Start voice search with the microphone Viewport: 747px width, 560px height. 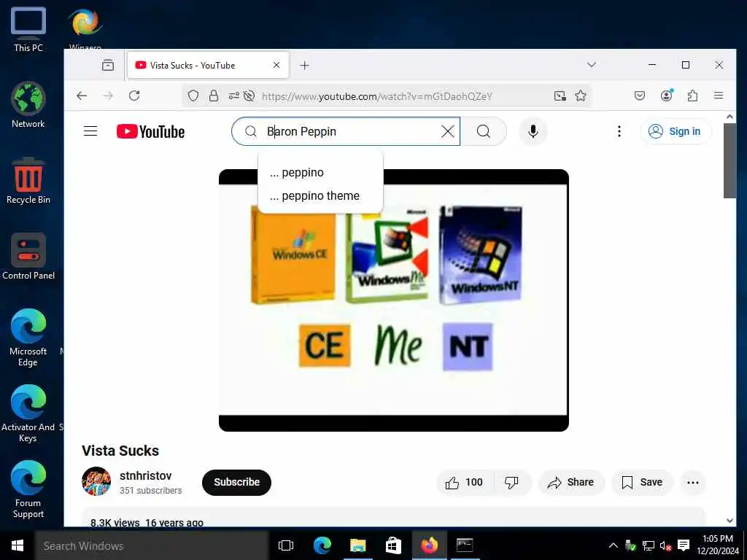(x=533, y=131)
